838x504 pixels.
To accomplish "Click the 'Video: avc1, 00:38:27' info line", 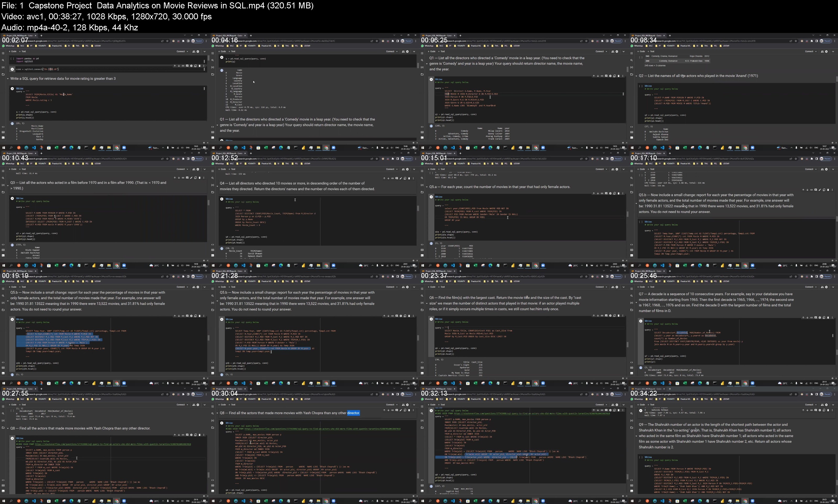I will 106,16.
